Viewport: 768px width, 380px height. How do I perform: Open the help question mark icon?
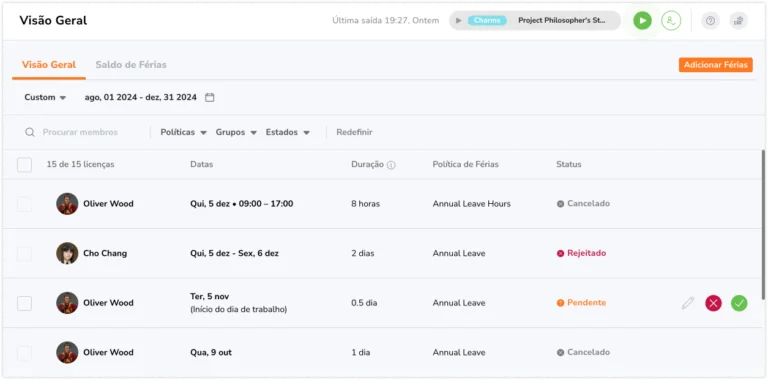coord(710,21)
